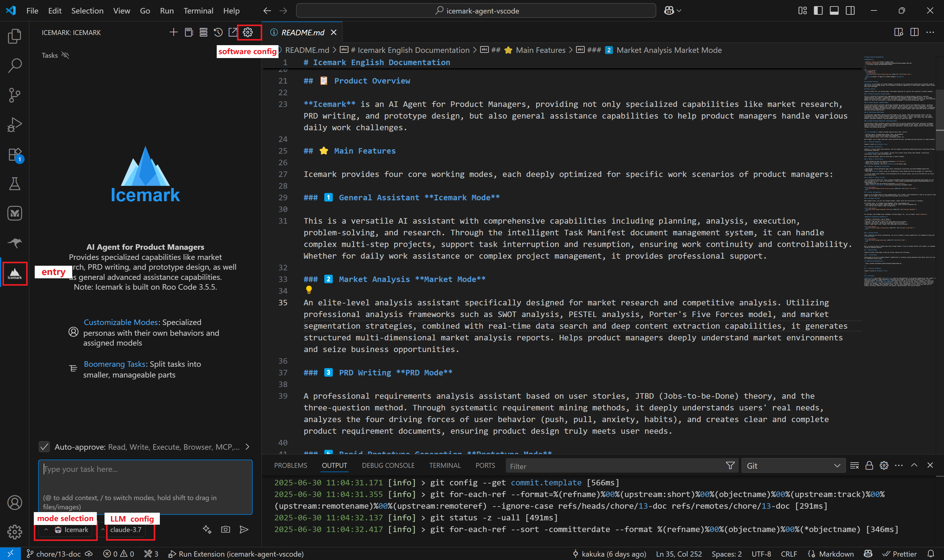Viewport: 944px width, 560px height.
Task: Click the icemark-agent-vscode command center search
Action: (476, 10)
